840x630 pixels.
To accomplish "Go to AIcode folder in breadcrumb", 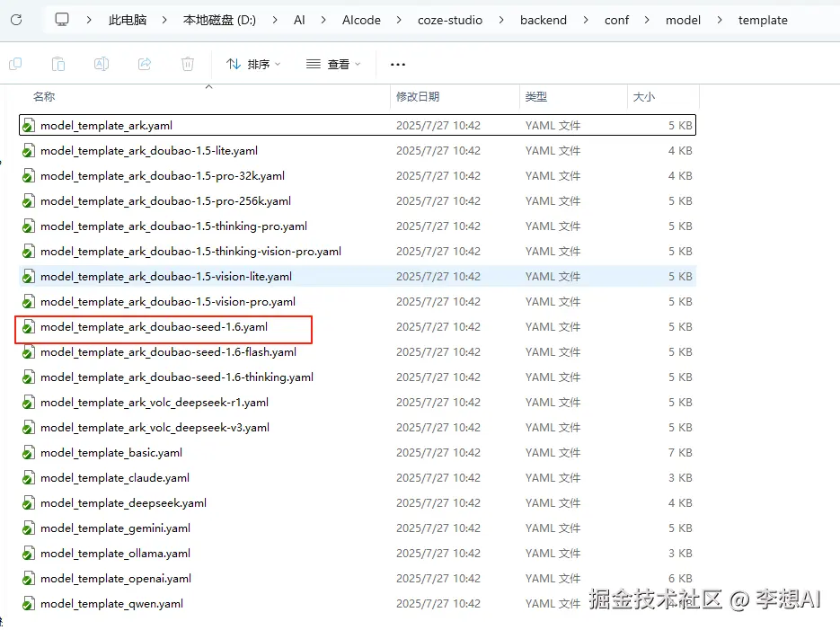I will click(x=362, y=20).
